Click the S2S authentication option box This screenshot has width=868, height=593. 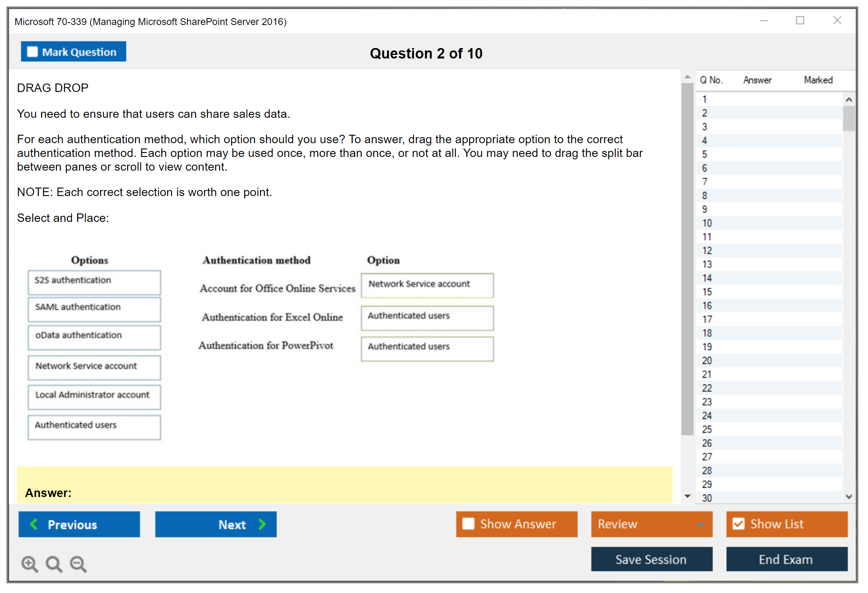pos(94,282)
